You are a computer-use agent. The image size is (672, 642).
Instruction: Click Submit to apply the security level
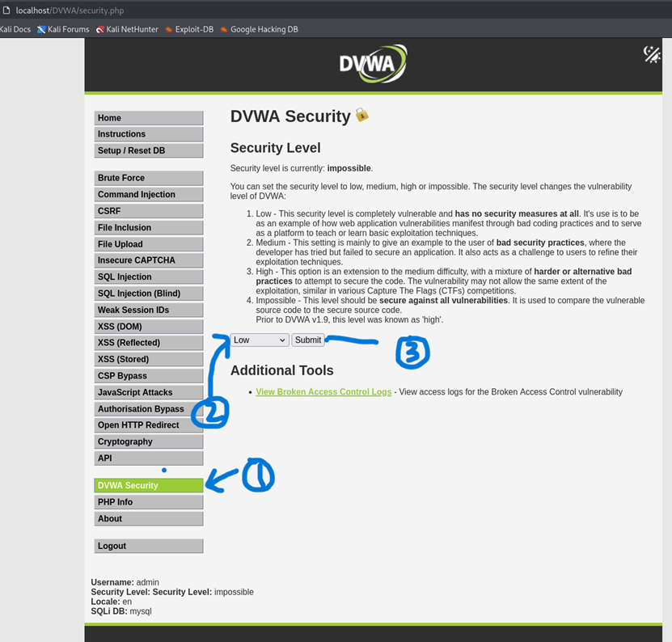[308, 340]
